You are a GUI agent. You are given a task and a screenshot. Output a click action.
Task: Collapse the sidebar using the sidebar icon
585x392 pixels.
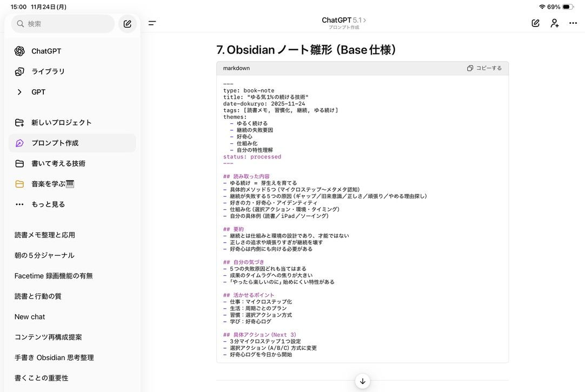tap(152, 23)
